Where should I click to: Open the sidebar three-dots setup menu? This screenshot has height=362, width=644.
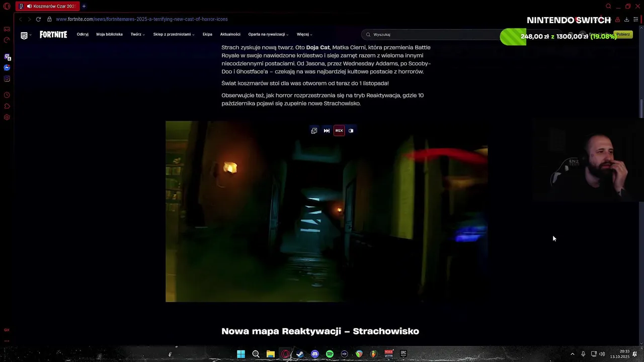(x=7, y=341)
